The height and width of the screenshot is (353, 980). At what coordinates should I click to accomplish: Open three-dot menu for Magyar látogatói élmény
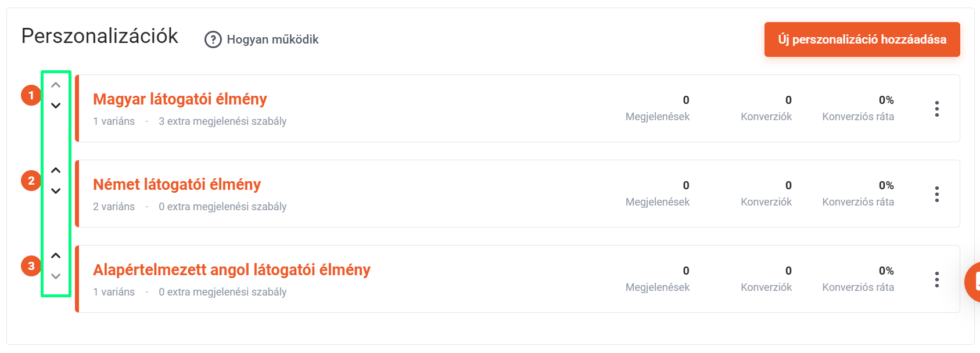[x=937, y=109]
